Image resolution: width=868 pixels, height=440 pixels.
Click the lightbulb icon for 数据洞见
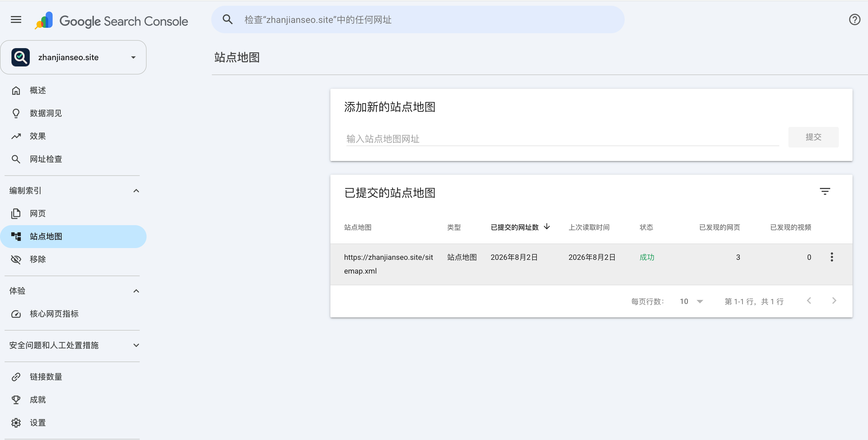(16, 113)
